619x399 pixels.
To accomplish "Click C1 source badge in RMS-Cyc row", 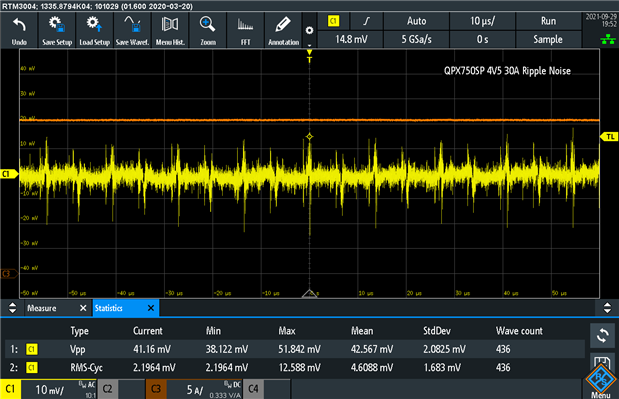I will [x=32, y=368].
